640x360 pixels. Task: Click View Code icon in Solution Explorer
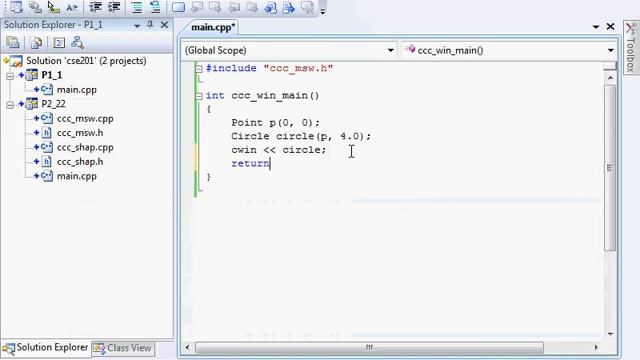(59, 42)
